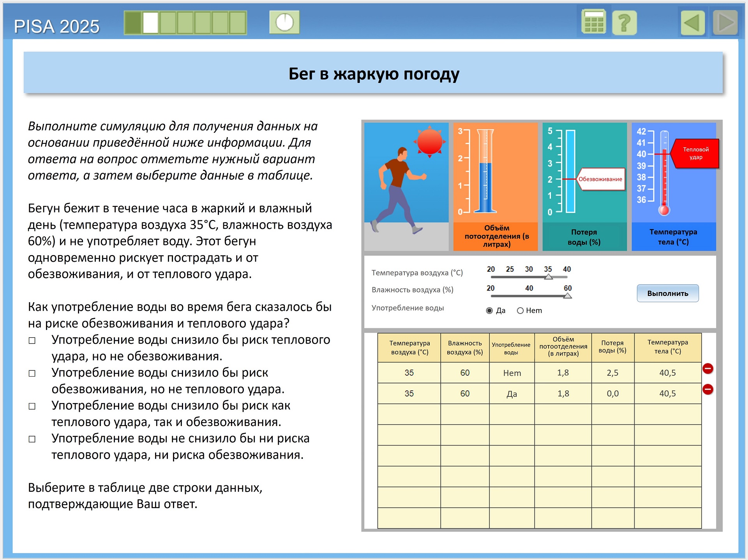Image resolution: width=748 pixels, height=560 pixels.
Task: Remove second data row with red minus
Action: pos(707,389)
